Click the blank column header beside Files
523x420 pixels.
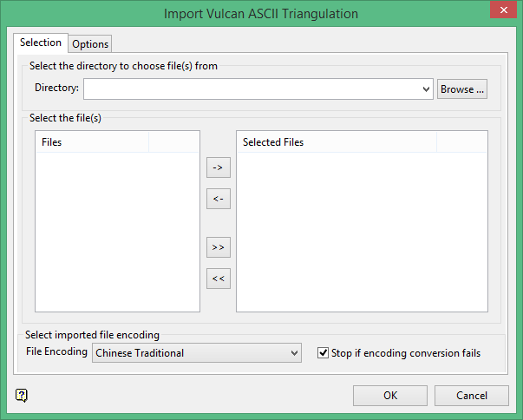(x=173, y=142)
